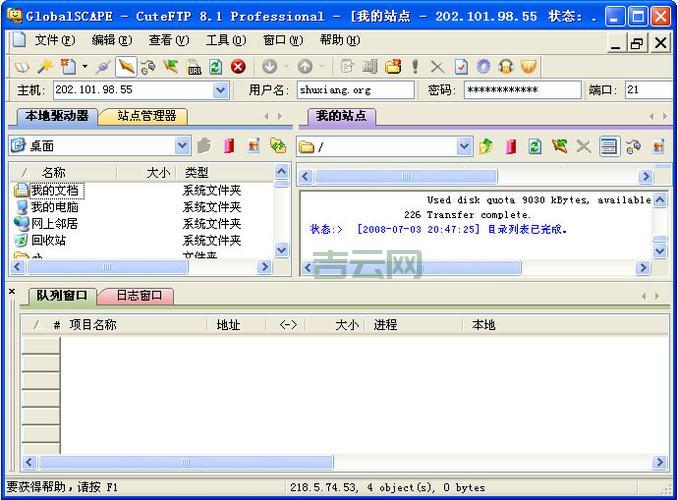Screen dimensions: 678x500
Task: Click the exclamation mark Execute icon
Action: click(415, 67)
